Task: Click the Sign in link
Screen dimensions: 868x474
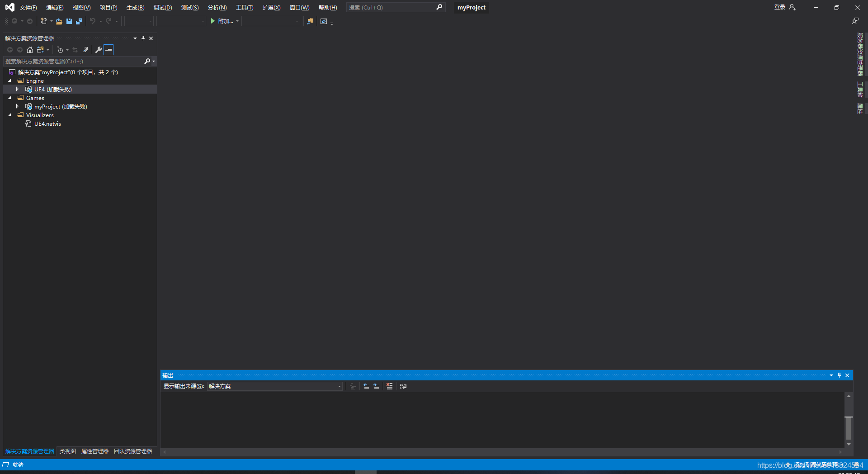Action: click(779, 7)
